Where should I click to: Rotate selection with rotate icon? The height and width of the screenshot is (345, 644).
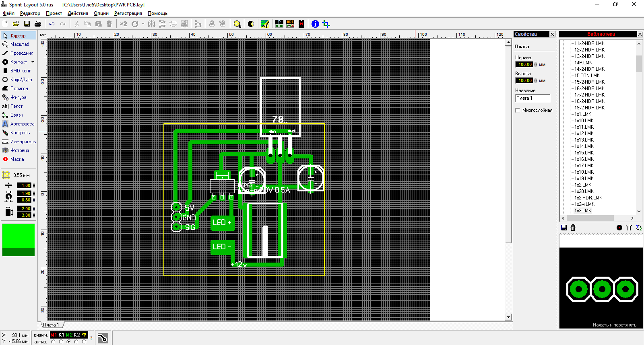pos(135,24)
